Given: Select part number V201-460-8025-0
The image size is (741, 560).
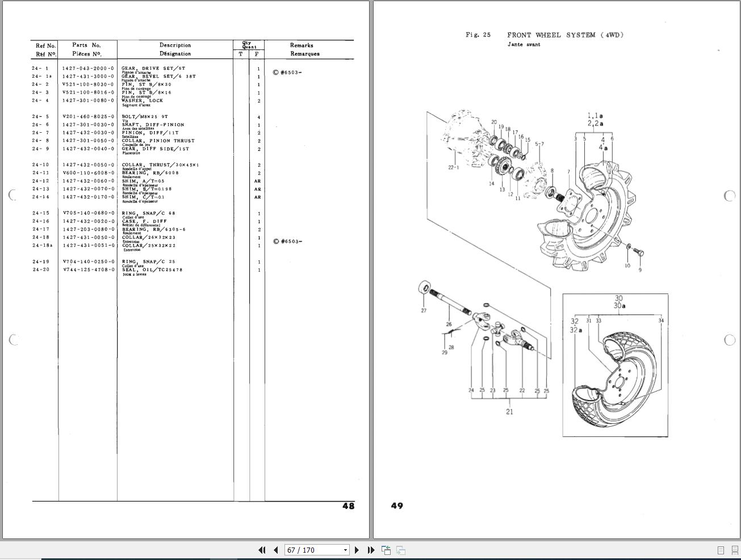Looking at the screenshot, I should (88, 117).
